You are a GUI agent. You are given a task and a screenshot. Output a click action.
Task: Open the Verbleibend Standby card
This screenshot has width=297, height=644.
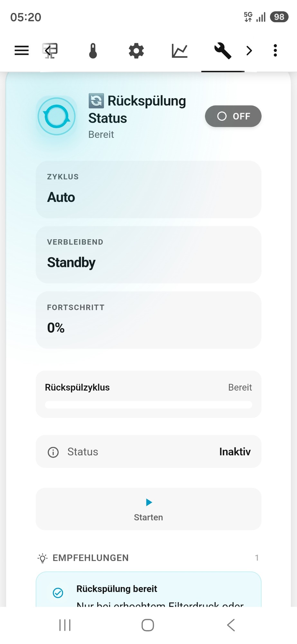(x=148, y=255)
